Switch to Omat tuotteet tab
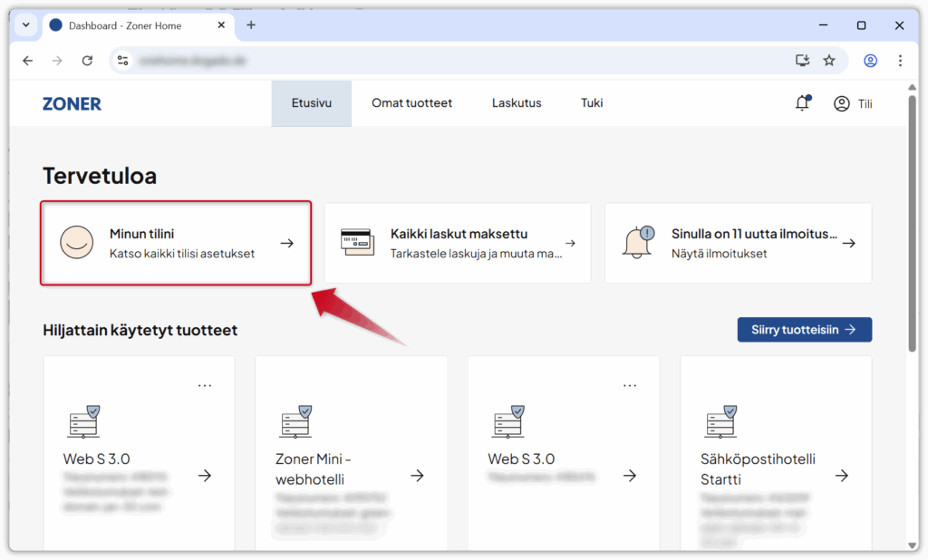Image resolution: width=928 pixels, height=560 pixels. (x=411, y=103)
